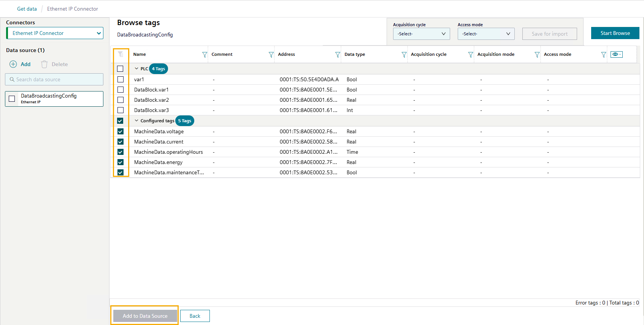This screenshot has width=644, height=325.
Task: Toggle the column visibility eye icon
Action: click(x=617, y=54)
